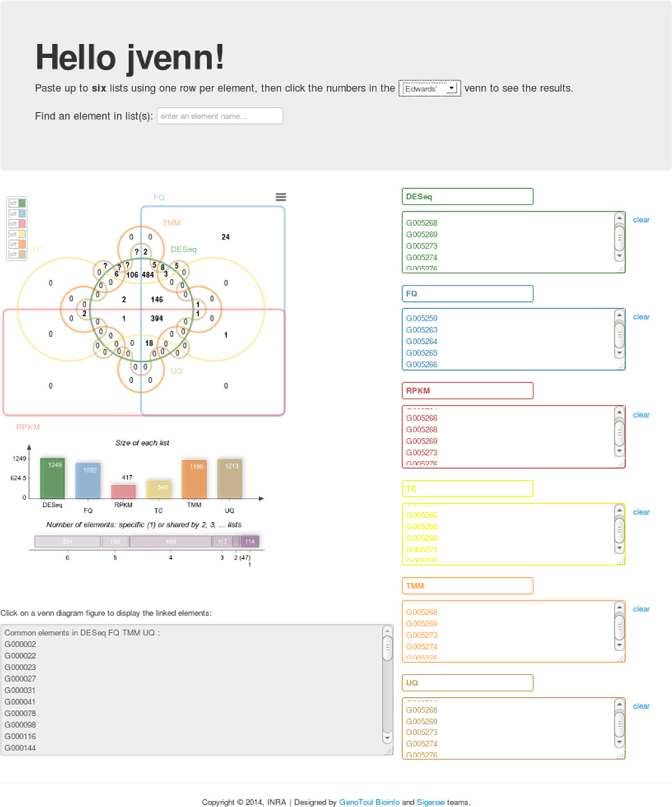Select G000002 in results list
The height and width of the screenshot is (807, 672).
click(20, 644)
